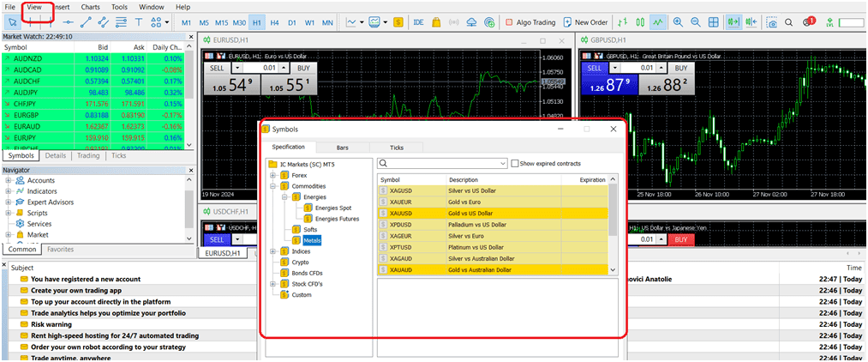
Task: Select the H4 timeframe
Action: tap(274, 22)
